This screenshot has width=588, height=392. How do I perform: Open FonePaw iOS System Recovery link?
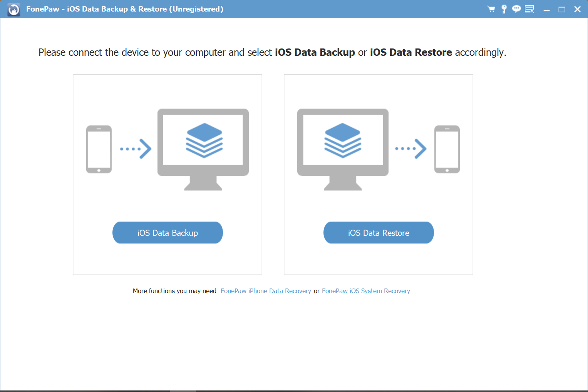pyautogui.click(x=366, y=291)
